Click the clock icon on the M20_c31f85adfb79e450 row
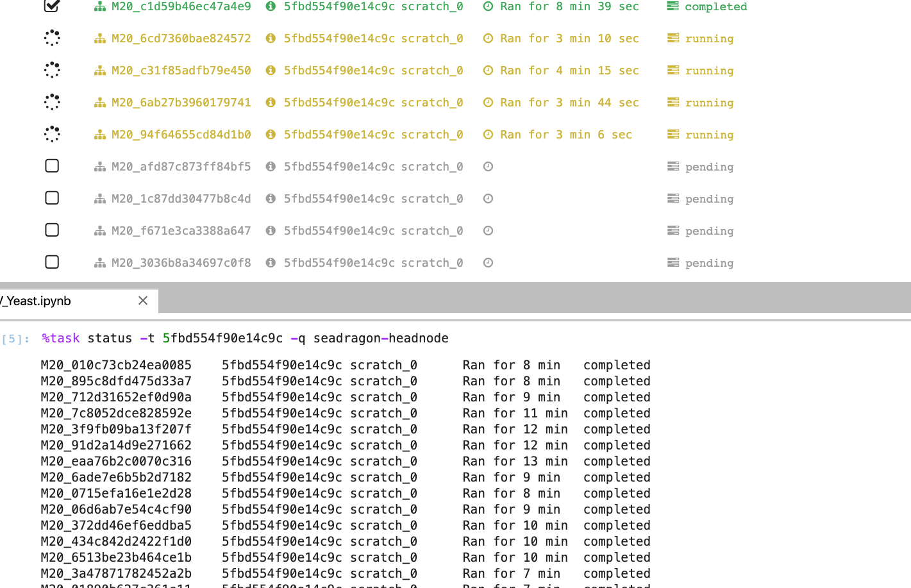911x588 pixels. pos(488,71)
